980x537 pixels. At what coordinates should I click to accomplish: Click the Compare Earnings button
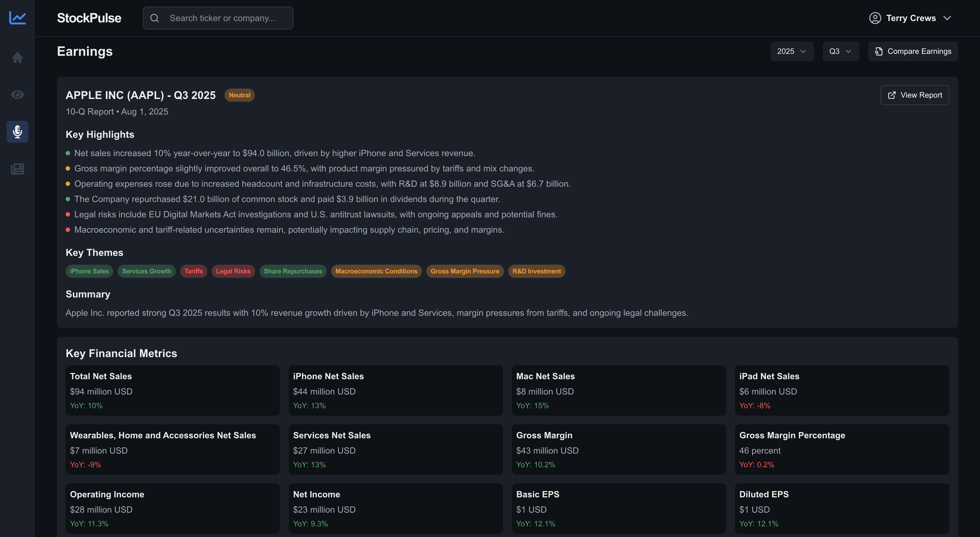(x=913, y=51)
